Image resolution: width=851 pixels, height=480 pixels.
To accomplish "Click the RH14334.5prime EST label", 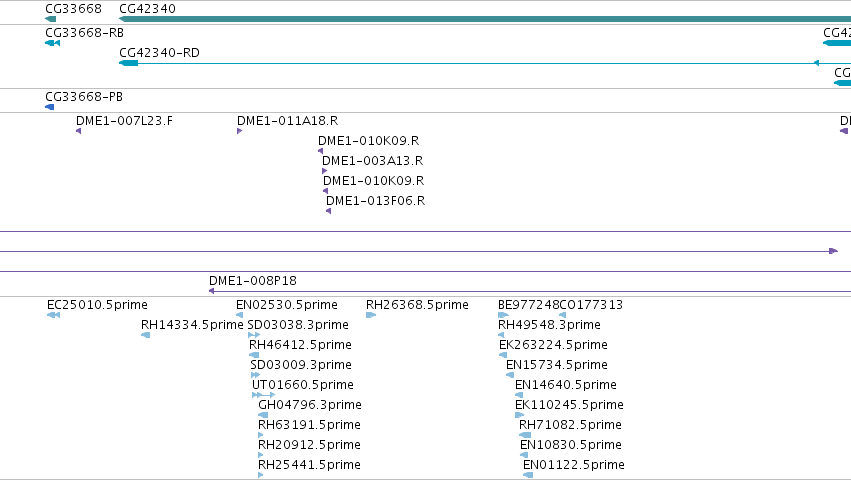I will 192,325.
